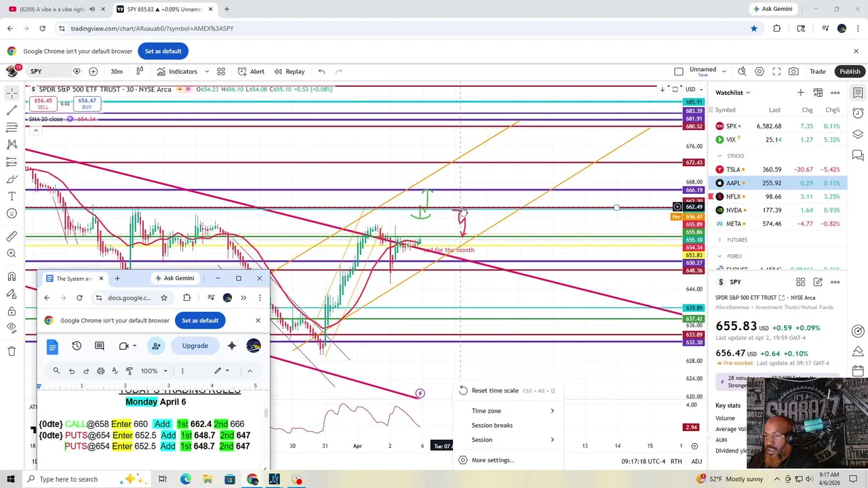868x488 pixels.
Task: Click Share person icon in Docs window
Action: [156, 346]
